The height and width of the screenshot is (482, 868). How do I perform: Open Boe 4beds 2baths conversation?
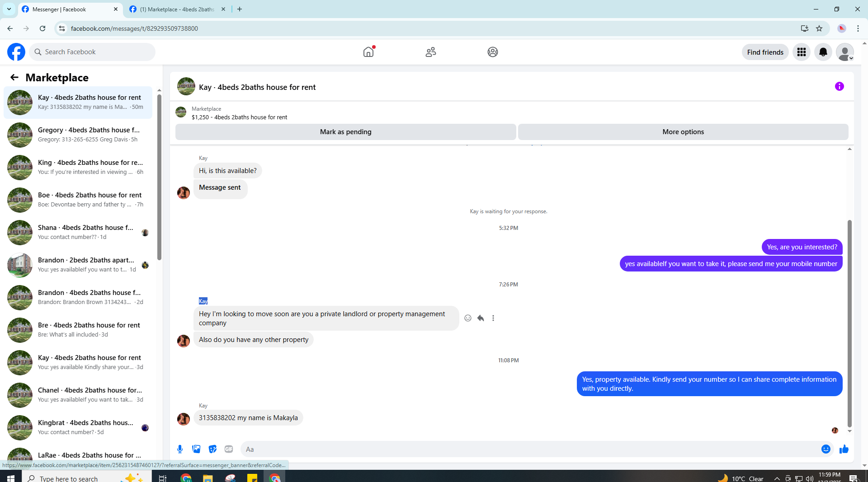coord(78,200)
